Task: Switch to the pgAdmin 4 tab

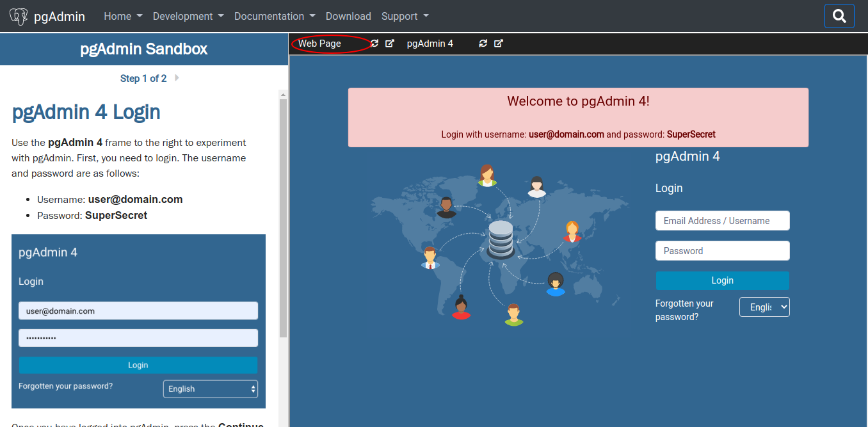Action: [430, 44]
